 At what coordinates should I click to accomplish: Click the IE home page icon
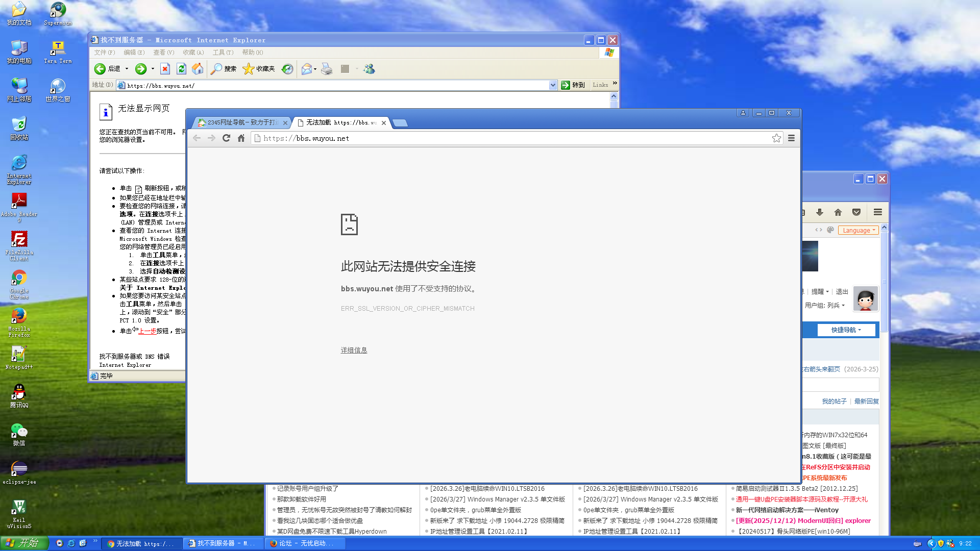[x=198, y=69]
